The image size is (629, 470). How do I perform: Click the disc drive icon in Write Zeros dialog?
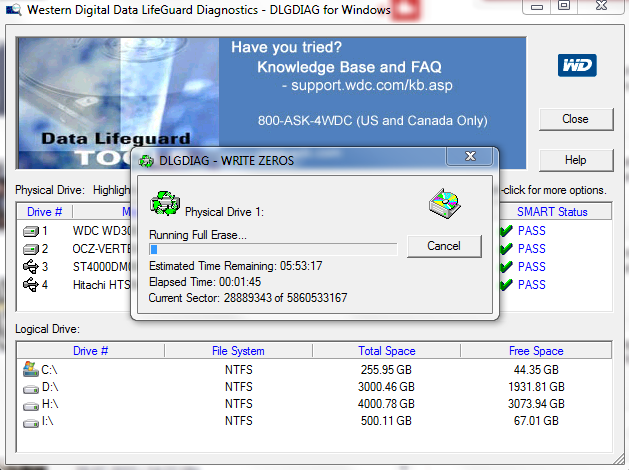tap(444, 203)
